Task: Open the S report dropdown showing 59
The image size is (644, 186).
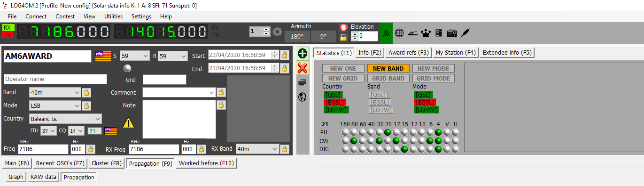Action: (x=135, y=56)
